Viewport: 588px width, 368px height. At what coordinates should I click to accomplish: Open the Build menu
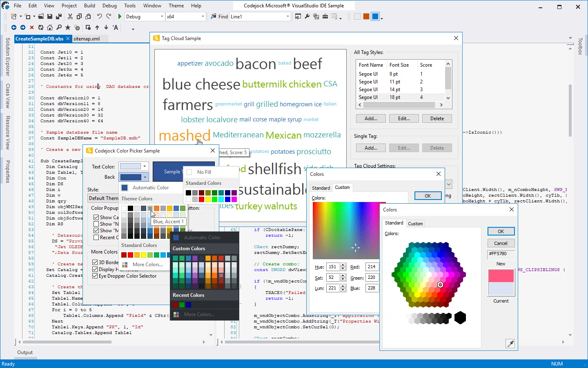(89, 6)
